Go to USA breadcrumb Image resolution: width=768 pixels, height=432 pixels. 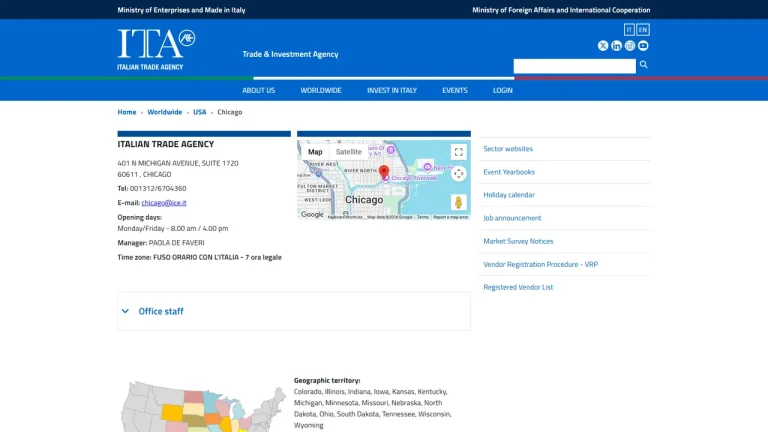point(199,112)
